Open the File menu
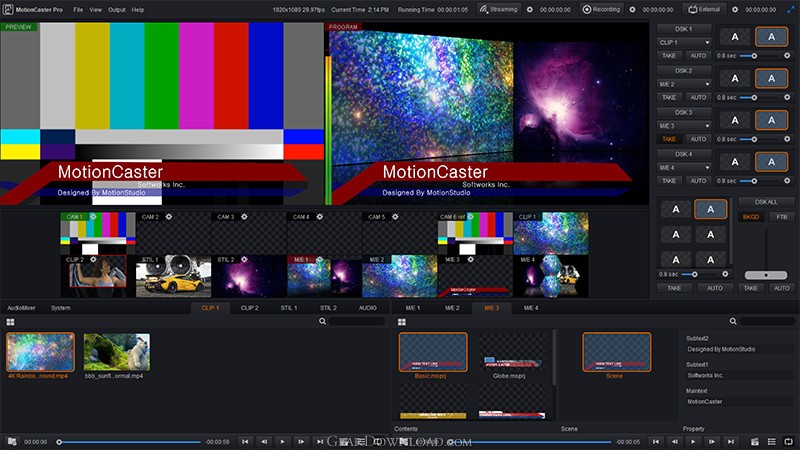 [x=78, y=10]
